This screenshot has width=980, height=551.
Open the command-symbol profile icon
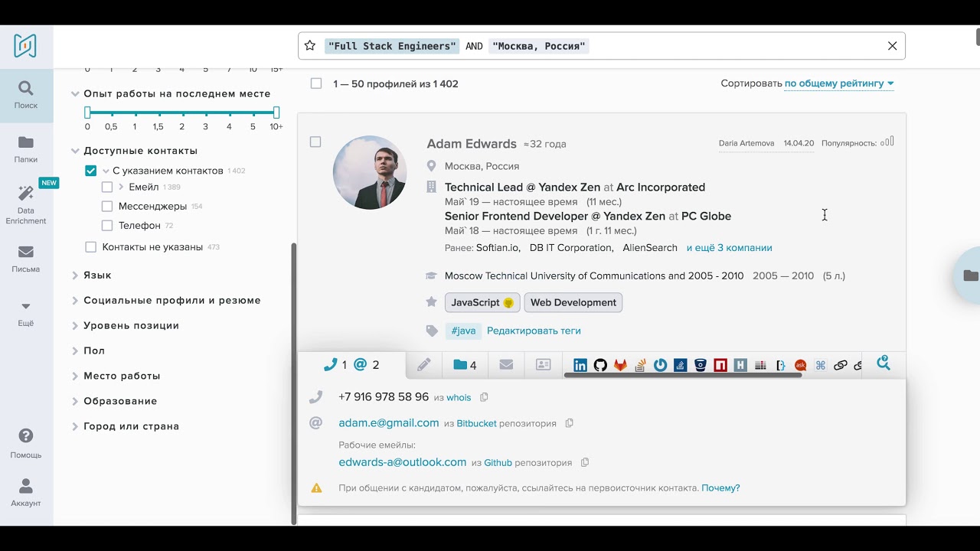[821, 365]
